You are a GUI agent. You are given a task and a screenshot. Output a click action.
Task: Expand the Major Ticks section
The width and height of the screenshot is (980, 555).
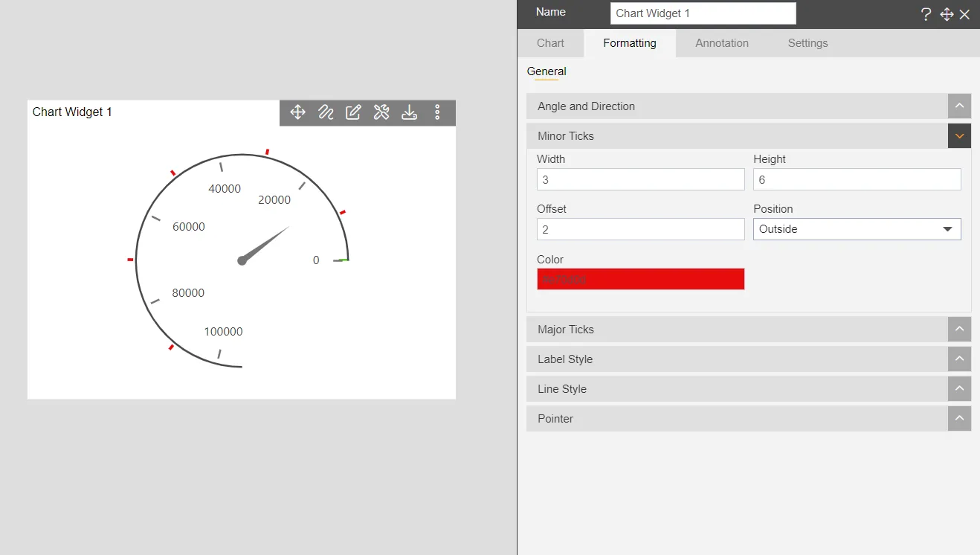959,329
